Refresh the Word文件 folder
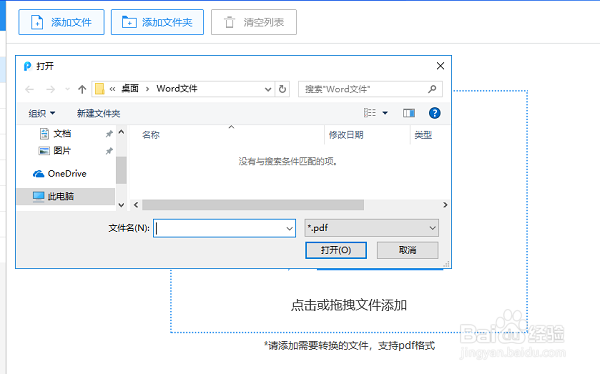 tap(282, 89)
